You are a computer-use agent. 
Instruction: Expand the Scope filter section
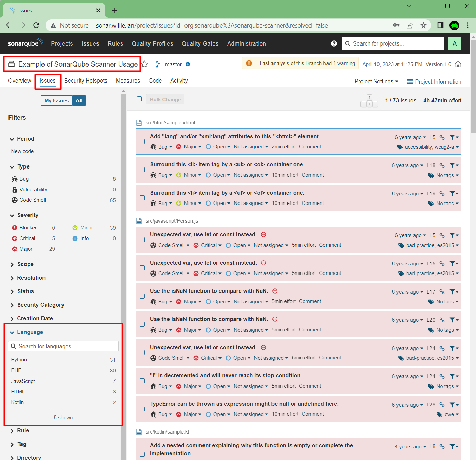click(22, 264)
